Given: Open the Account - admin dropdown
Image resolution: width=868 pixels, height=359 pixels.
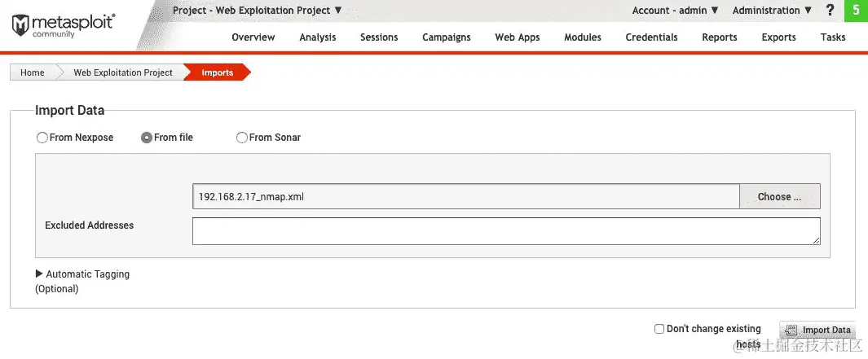Looking at the screenshot, I should pos(676,11).
